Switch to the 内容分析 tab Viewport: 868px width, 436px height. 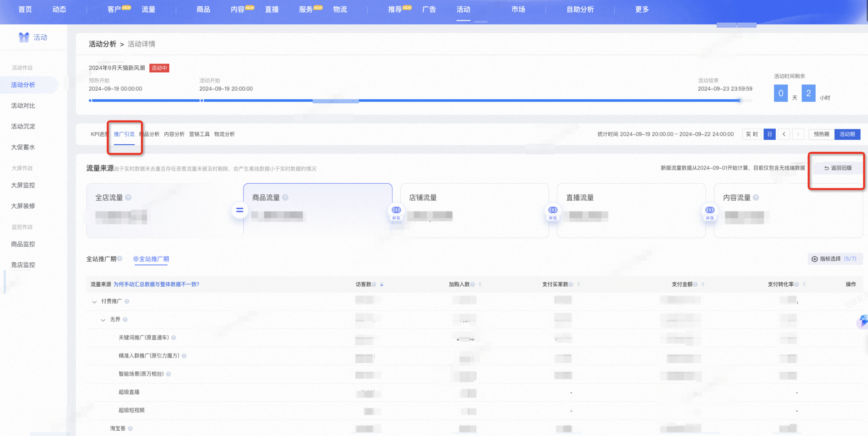pos(174,134)
